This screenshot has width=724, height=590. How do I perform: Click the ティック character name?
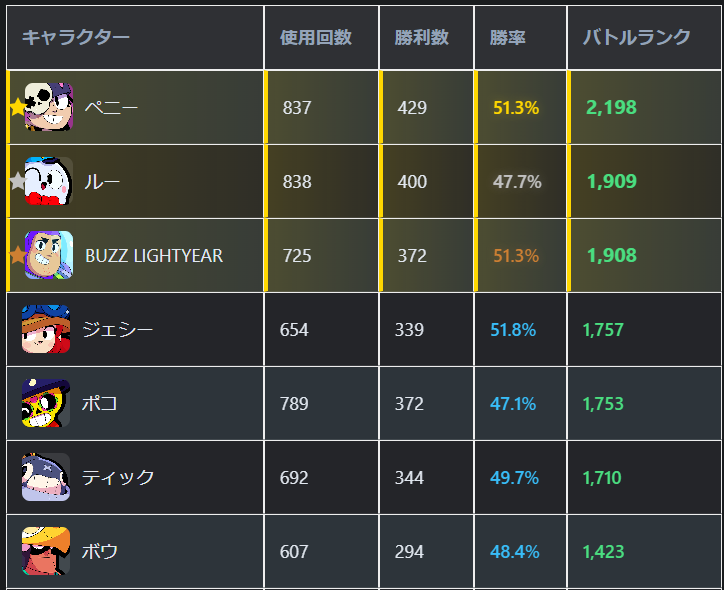(118, 477)
